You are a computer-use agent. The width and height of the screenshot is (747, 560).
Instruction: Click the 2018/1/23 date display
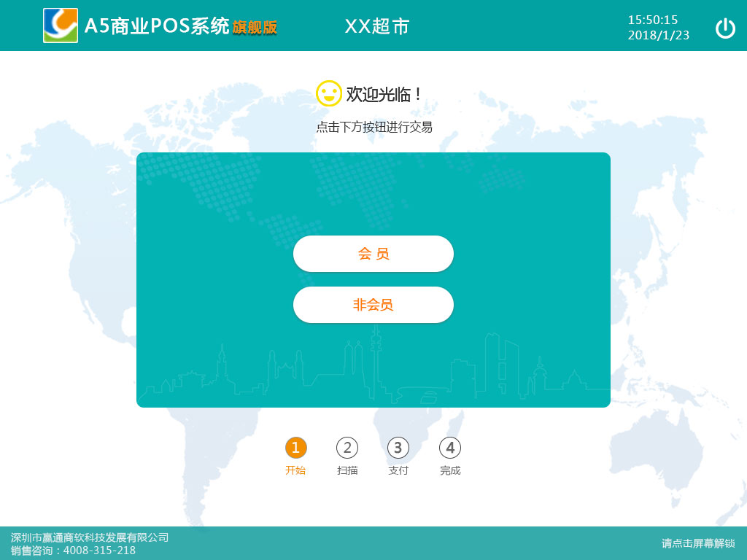point(658,35)
